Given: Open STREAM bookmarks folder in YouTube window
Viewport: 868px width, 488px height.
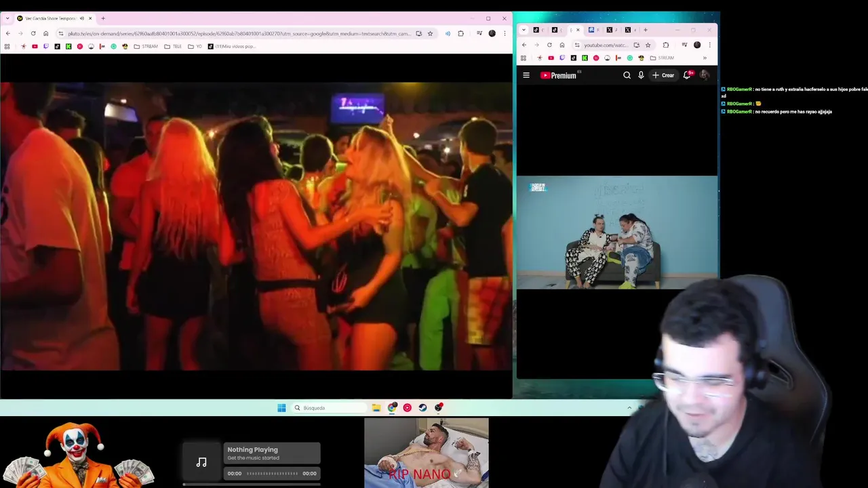Looking at the screenshot, I should [662, 58].
